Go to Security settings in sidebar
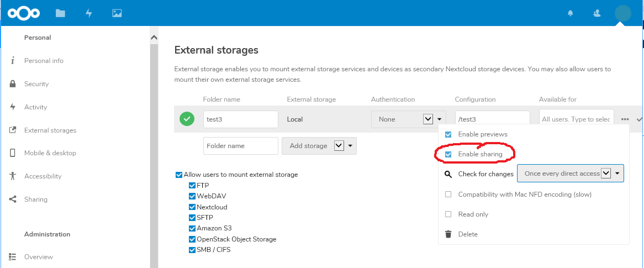The image size is (644, 268). point(36,84)
